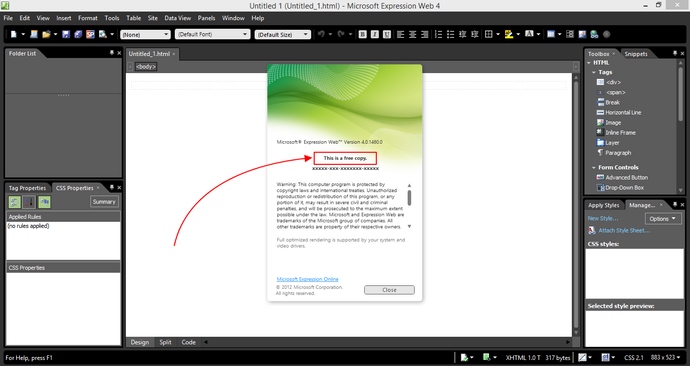Collapse the Form Controls group in Toolbox
690x366 pixels.
[x=594, y=168]
